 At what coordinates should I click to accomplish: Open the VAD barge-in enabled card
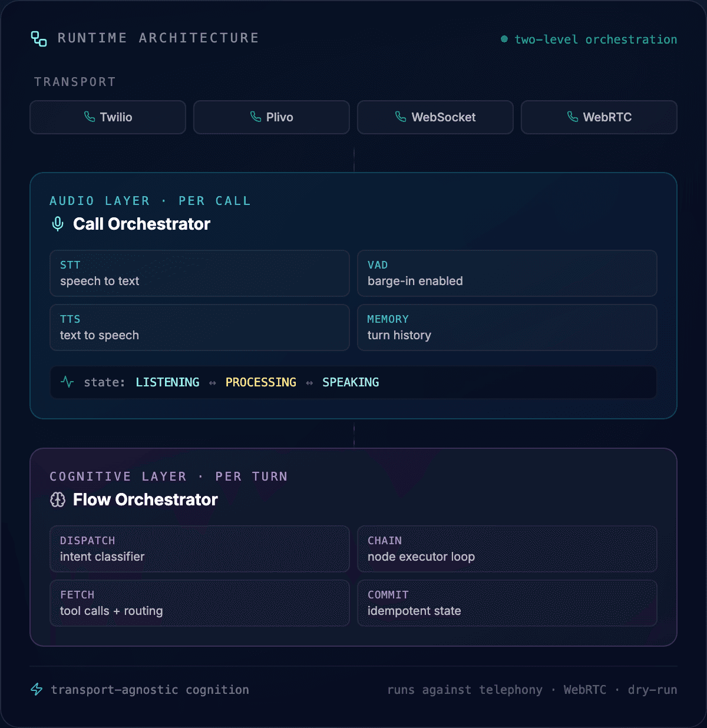click(507, 273)
